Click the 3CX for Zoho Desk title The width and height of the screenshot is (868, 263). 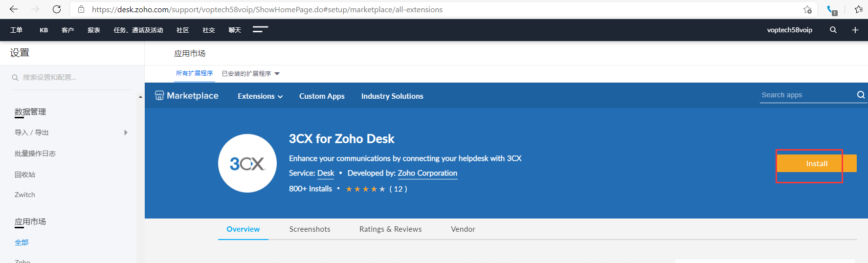341,139
